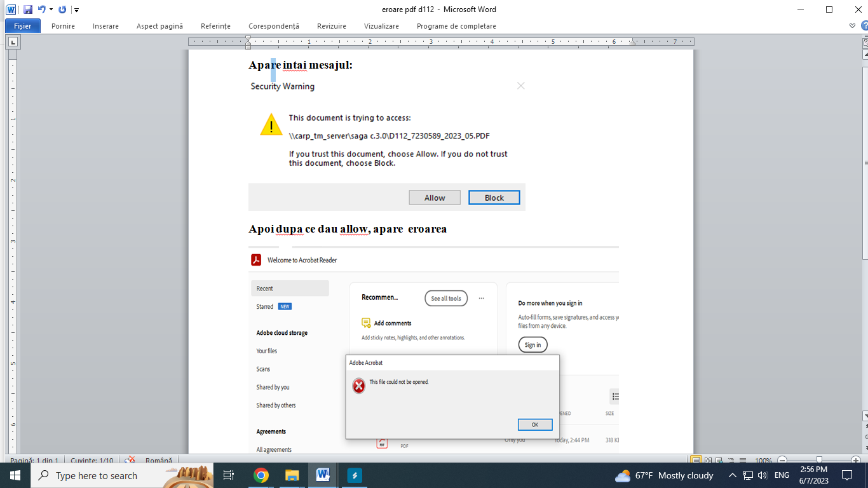Switch to the Pornire ribbon tab
The image size is (868, 488).
(63, 26)
